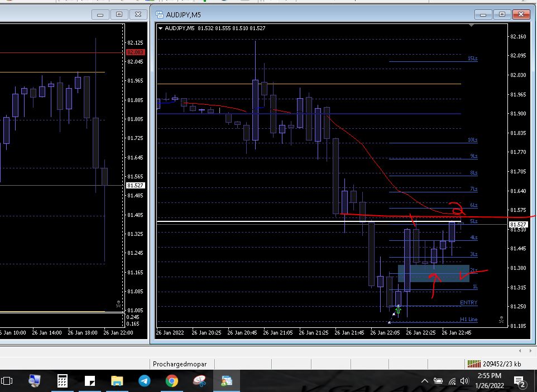Open the Task View button
Image resolution: width=537 pixels, height=392 pixels.
7,381
